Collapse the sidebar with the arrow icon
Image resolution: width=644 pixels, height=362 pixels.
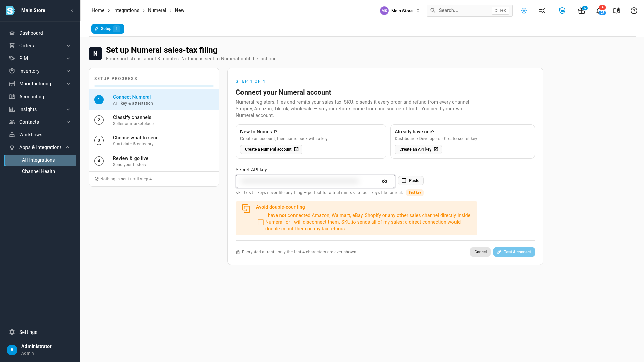(72, 11)
